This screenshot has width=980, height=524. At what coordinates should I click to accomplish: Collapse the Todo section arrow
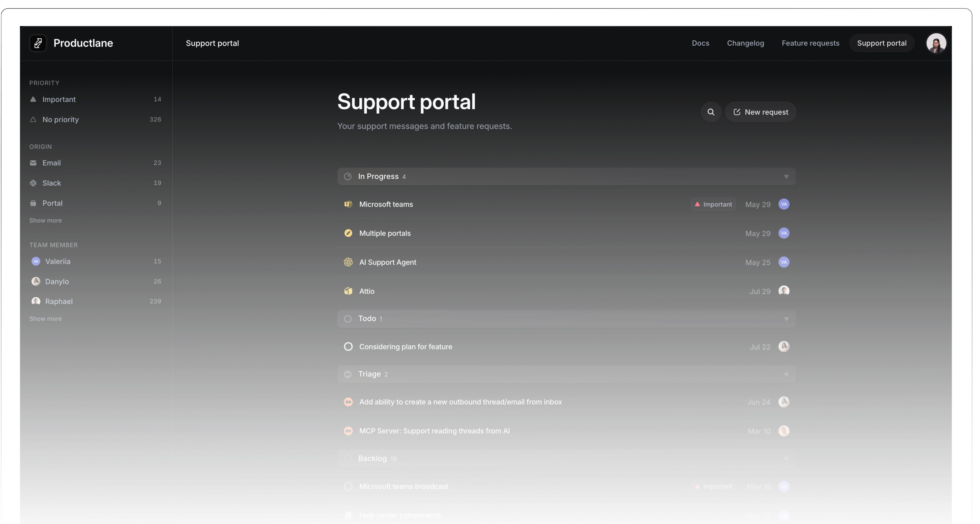[x=786, y=319]
